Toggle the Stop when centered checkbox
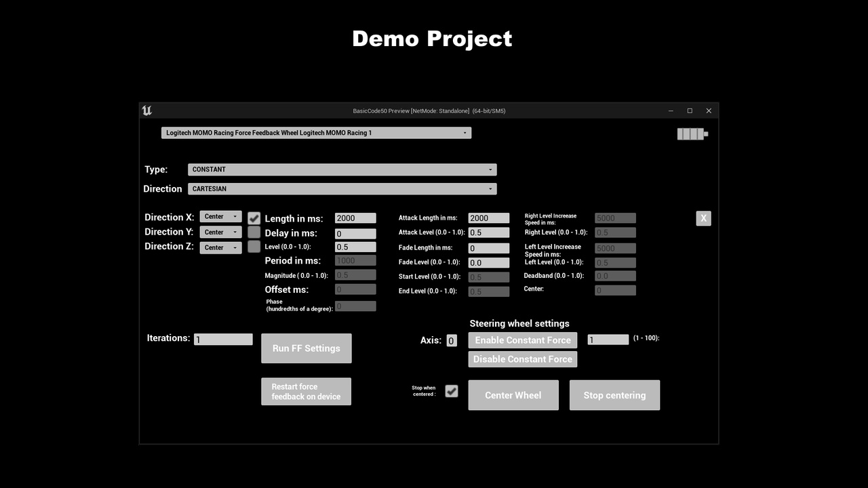This screenshot has height=488, width=868. click(x=452, y=390)
